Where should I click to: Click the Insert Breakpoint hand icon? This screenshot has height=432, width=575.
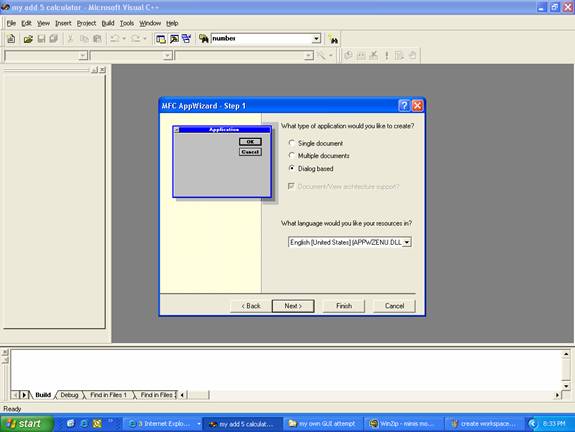coord(412,55)
